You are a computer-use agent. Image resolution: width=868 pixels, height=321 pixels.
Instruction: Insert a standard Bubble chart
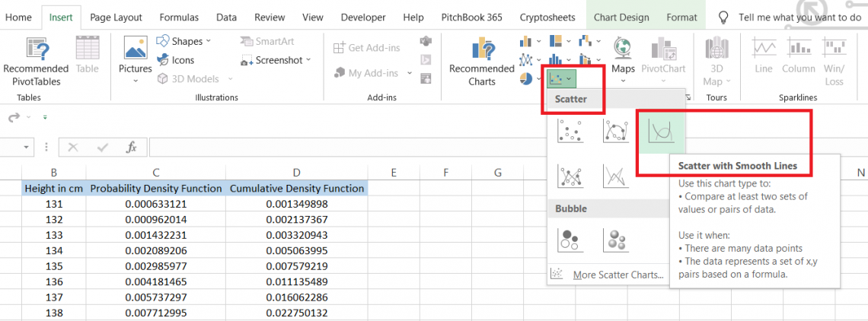[570, 240]
